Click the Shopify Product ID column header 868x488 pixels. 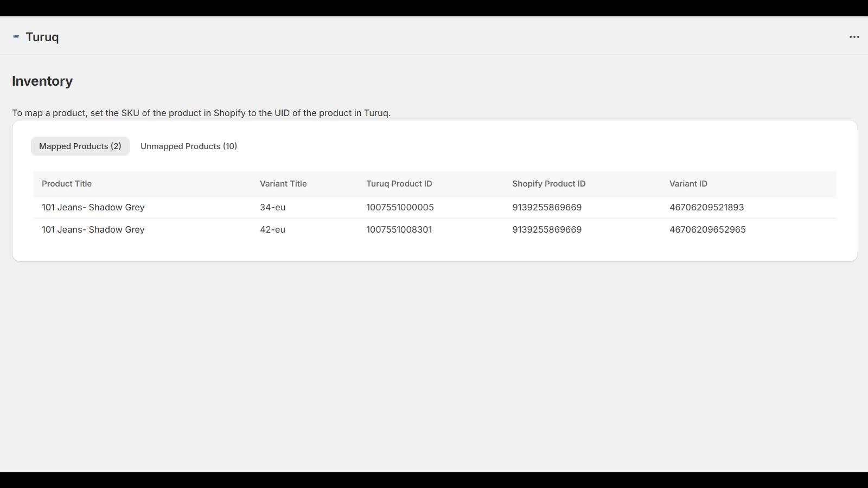pyautogui.click(x=549, y=184)
